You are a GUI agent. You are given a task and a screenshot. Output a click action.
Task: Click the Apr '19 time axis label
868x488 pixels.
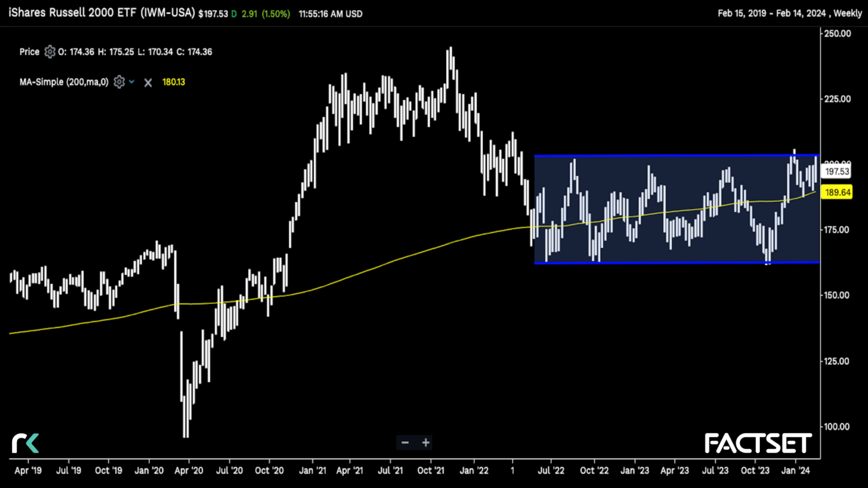[x=28, y=471]
